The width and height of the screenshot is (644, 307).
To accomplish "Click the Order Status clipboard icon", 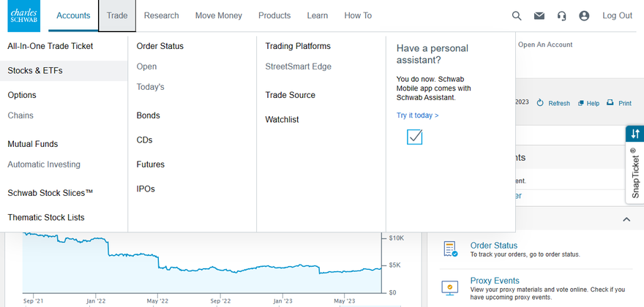I will pyautogui.click(x=451, y=249).
